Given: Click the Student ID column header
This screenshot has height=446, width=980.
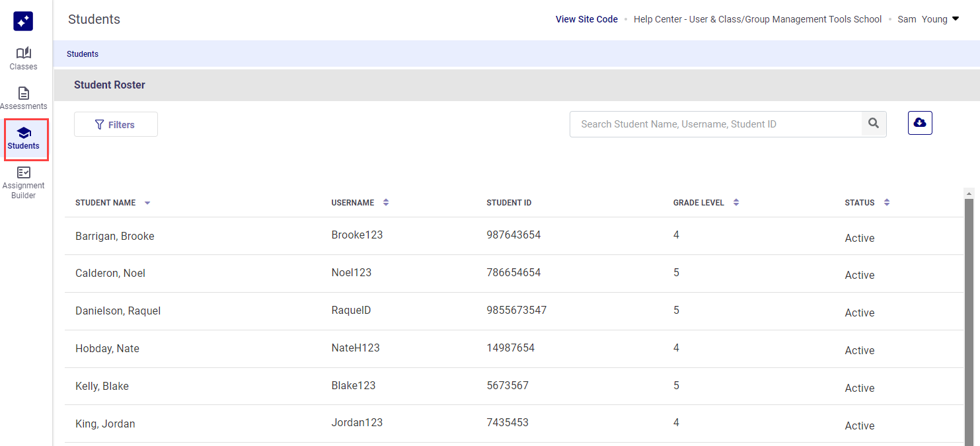Looking at the screenshot, I should (x=509, y=203).
